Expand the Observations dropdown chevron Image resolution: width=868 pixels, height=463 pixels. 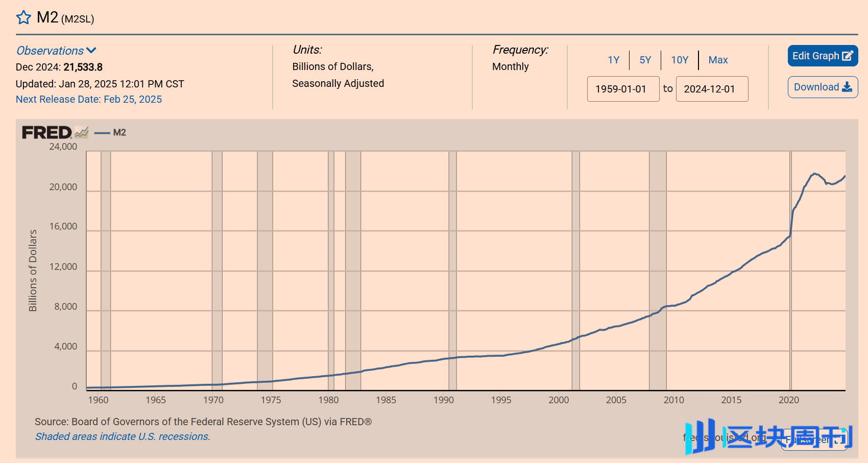91,51
